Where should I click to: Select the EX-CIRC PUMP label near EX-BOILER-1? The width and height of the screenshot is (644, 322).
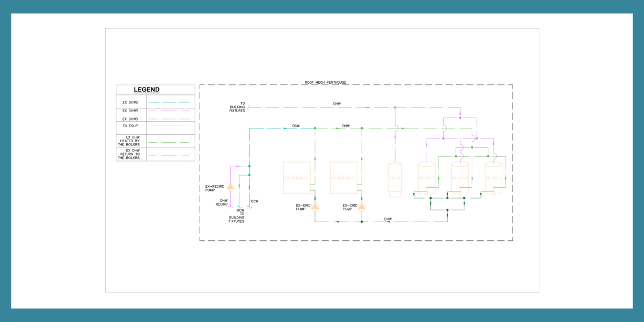(x=303, y=207)
